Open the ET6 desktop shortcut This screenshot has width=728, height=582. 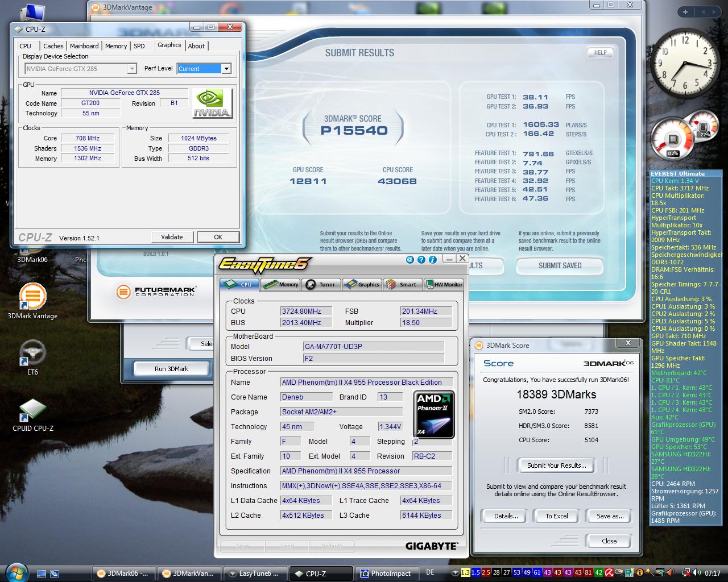point(32,357)
